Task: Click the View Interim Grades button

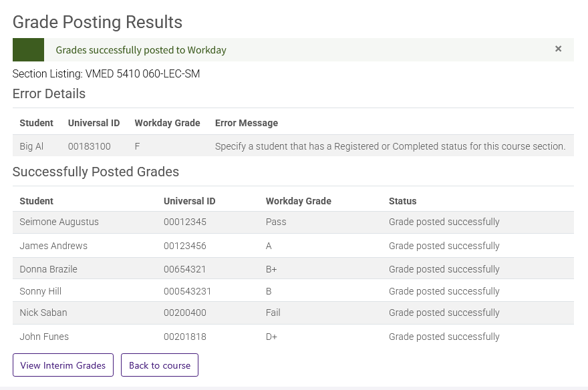Action: 62,365
